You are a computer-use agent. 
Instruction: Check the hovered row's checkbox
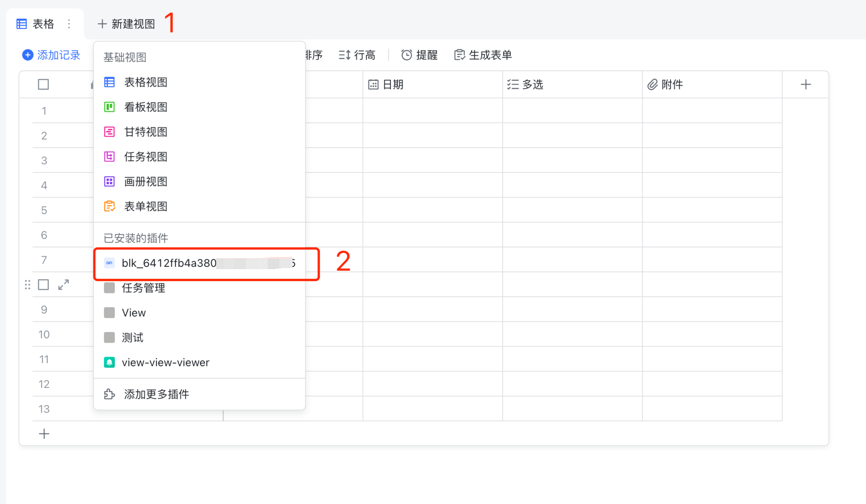pyautogui.click(x=43, y=284)
